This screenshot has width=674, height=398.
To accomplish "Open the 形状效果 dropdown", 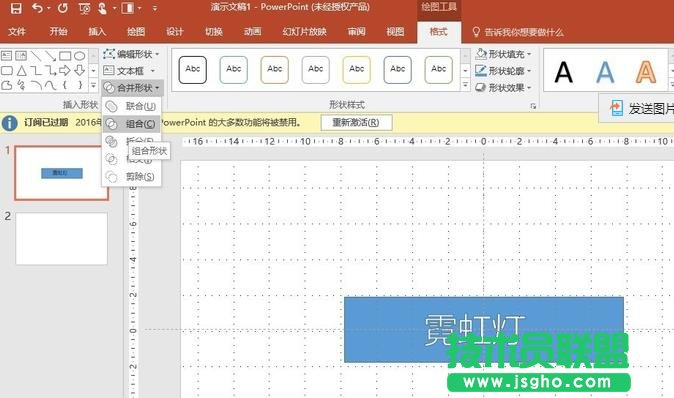I will (x=503, y=88).
